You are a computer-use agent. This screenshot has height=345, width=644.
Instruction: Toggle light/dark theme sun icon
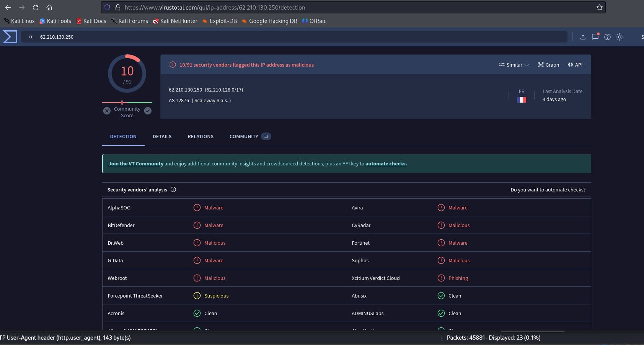coord(620,37)
